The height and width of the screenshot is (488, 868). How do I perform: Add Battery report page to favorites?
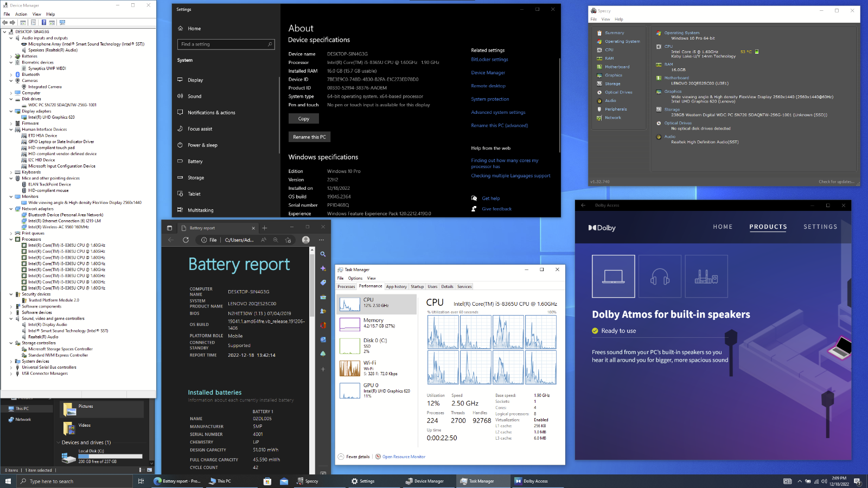(288, 240)
